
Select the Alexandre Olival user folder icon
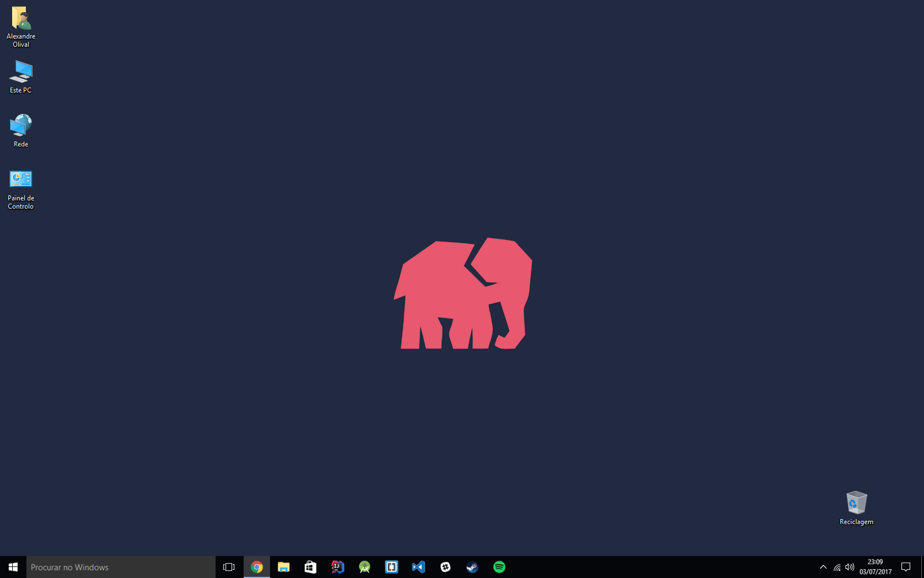21,27
